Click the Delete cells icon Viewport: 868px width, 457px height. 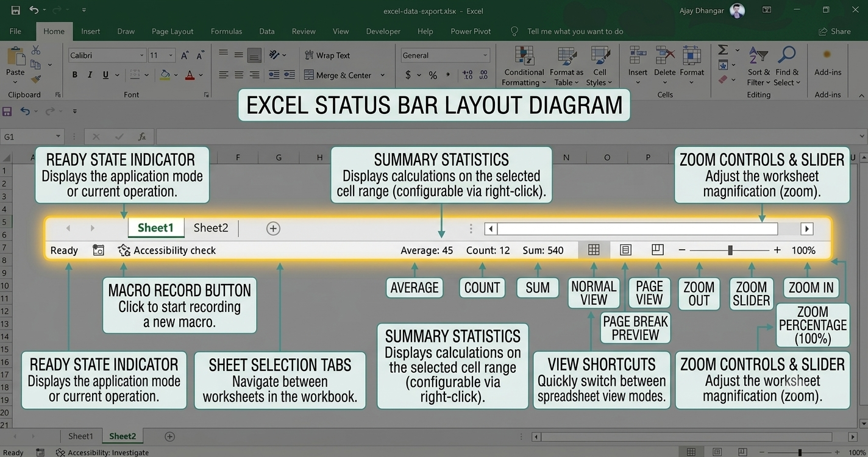click(x=665, y=56)
